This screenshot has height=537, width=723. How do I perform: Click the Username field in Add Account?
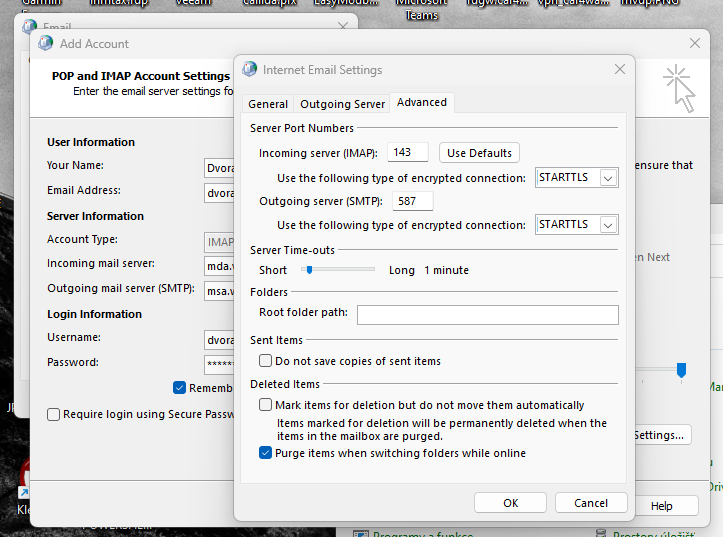coord(219,340)
